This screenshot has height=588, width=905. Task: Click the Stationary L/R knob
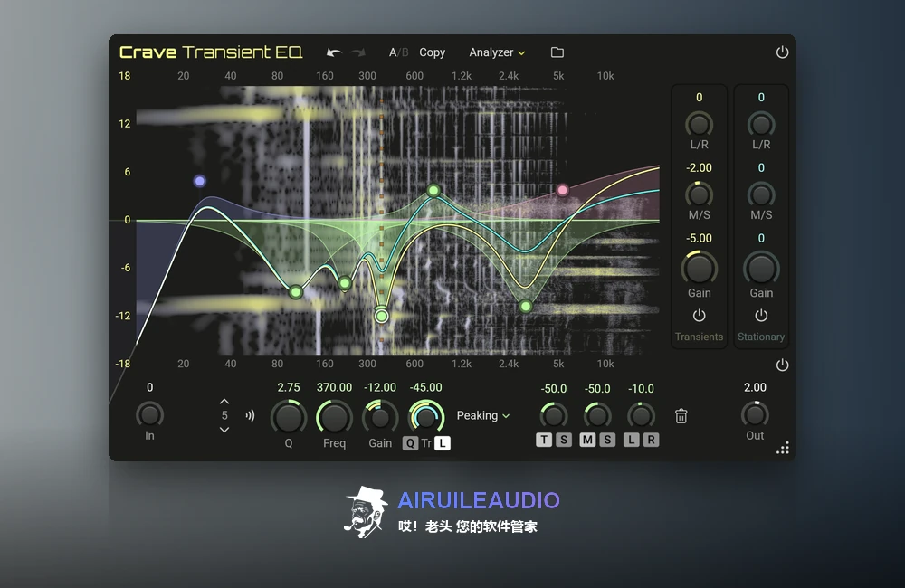[761, 124]
